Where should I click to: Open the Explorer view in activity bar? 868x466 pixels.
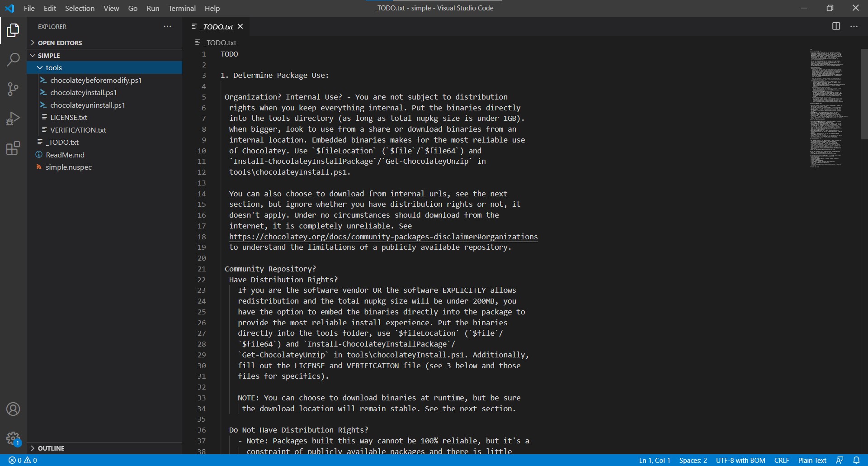click(13, 30)
